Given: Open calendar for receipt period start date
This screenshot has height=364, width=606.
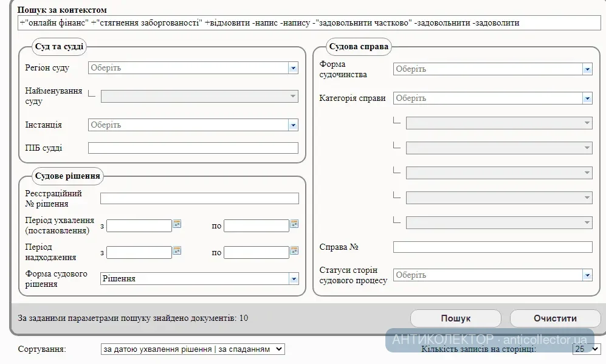Looking at the screenshot, I should click(x=177, y=250).
